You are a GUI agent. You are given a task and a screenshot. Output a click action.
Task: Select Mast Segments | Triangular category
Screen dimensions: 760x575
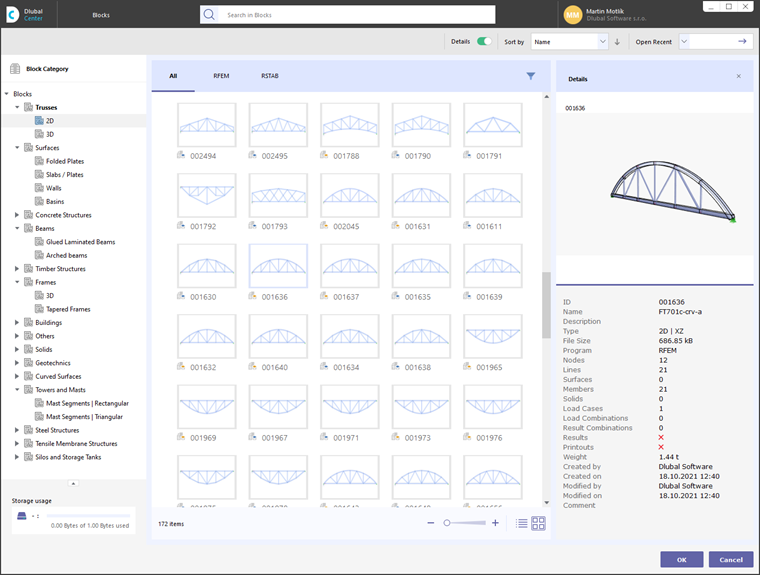(x=84, y=417)
